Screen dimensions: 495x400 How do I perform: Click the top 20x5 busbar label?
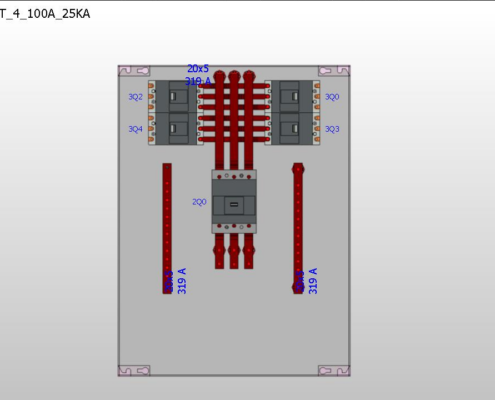tap(198, 69)
